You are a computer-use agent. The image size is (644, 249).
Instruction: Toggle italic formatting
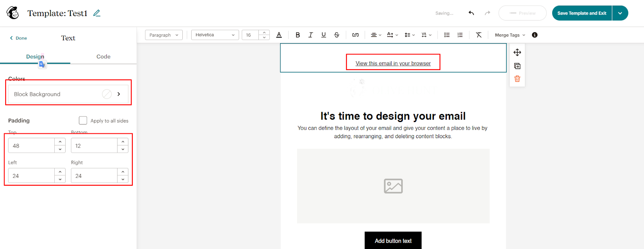pos(310,35)
